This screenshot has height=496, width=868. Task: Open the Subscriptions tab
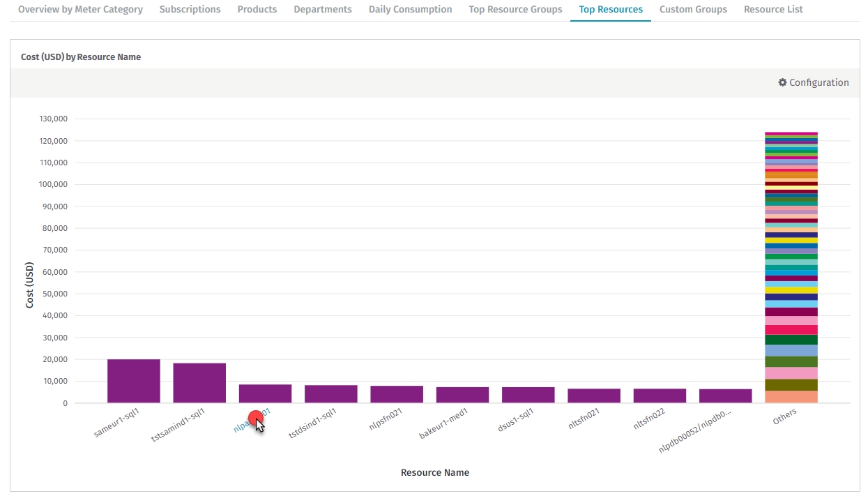click(190, 10)
